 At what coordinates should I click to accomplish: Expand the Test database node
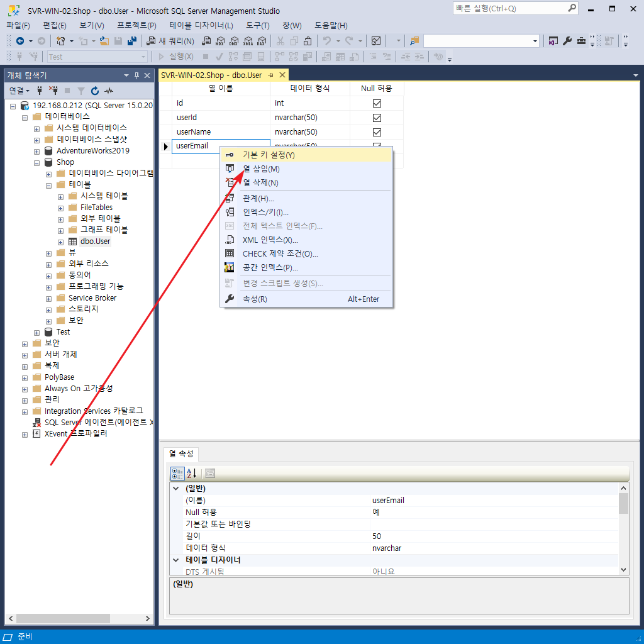point(36,333)
